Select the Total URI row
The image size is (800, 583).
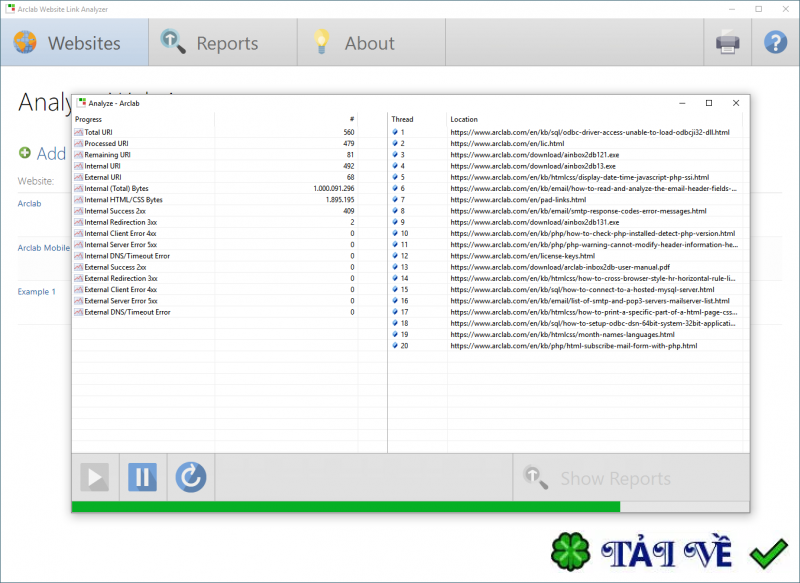coord(98,132)
